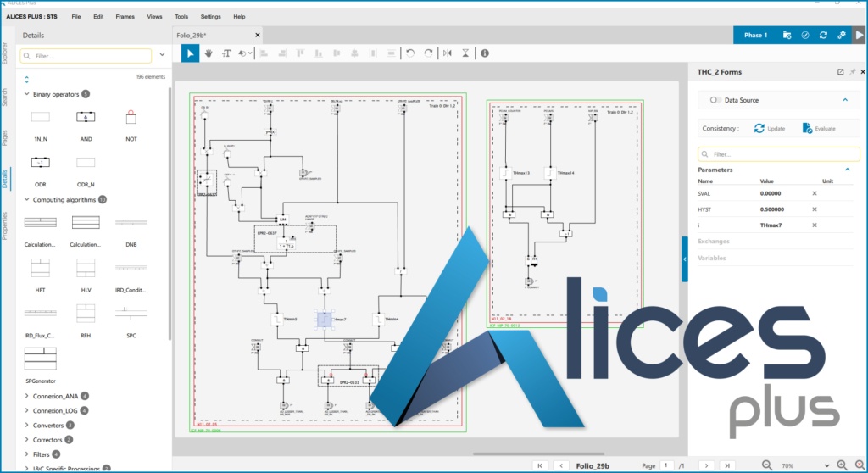Zoom in with magnifier plus

click(x=842, y=465)
